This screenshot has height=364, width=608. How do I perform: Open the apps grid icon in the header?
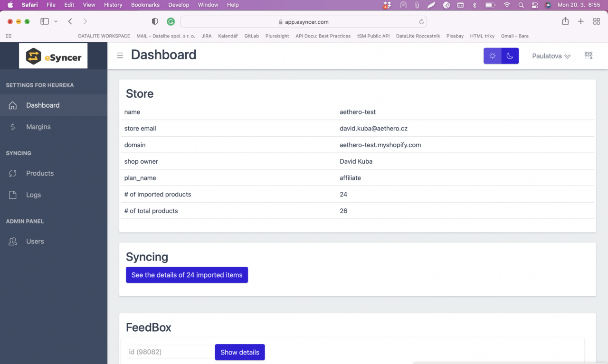tap(589, 56)
